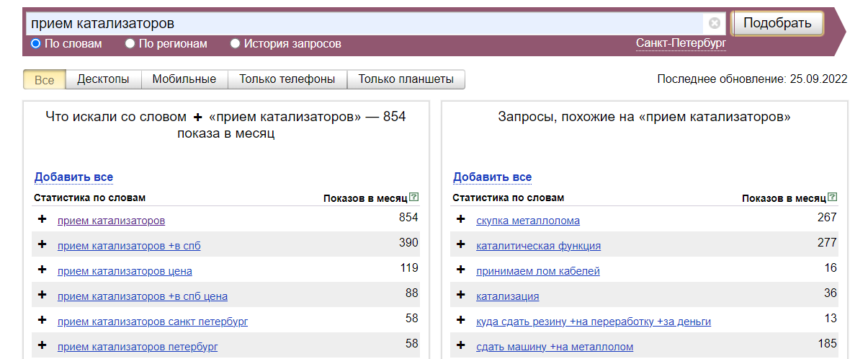The image size is (868, 359).
Task: Open query link 'каталитическая функция'
Action: click(538, 246)
